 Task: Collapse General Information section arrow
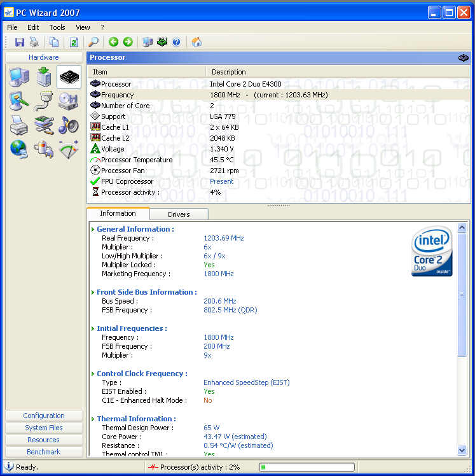(93, 230)
